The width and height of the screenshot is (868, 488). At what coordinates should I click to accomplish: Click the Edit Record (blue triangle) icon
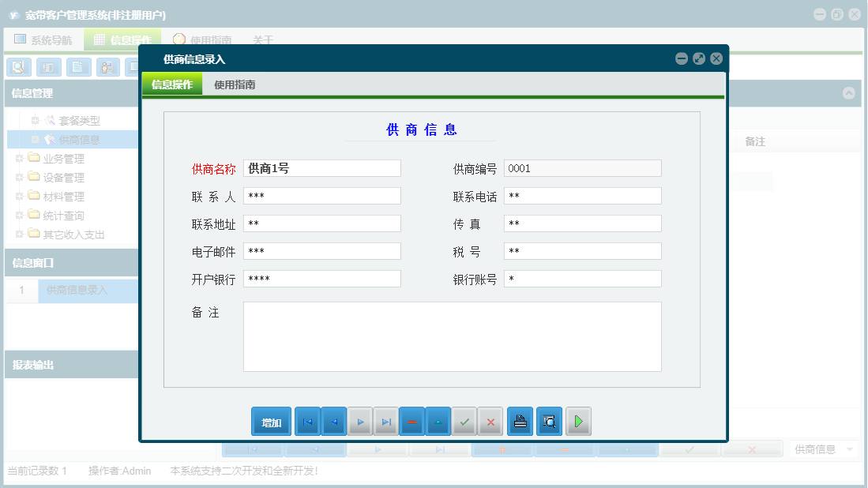tap(438, 421)
